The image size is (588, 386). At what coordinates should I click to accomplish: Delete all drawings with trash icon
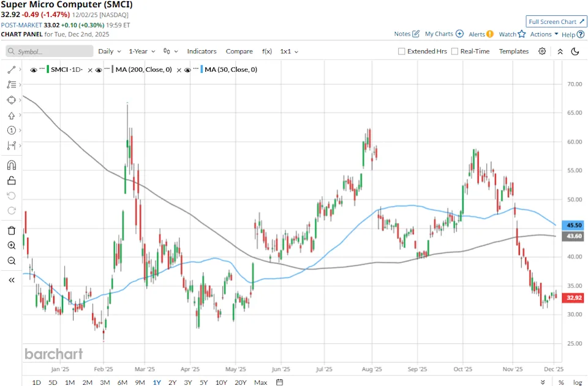11,230
